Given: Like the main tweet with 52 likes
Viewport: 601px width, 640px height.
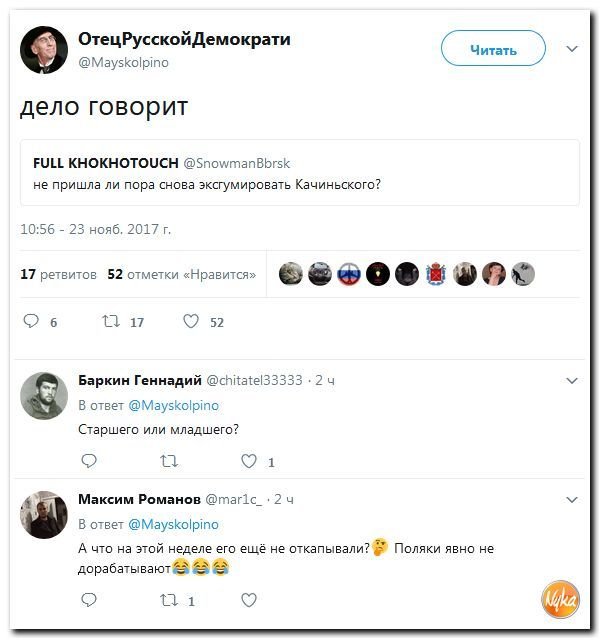Looking at the screenshot, I should click(191, 321).
